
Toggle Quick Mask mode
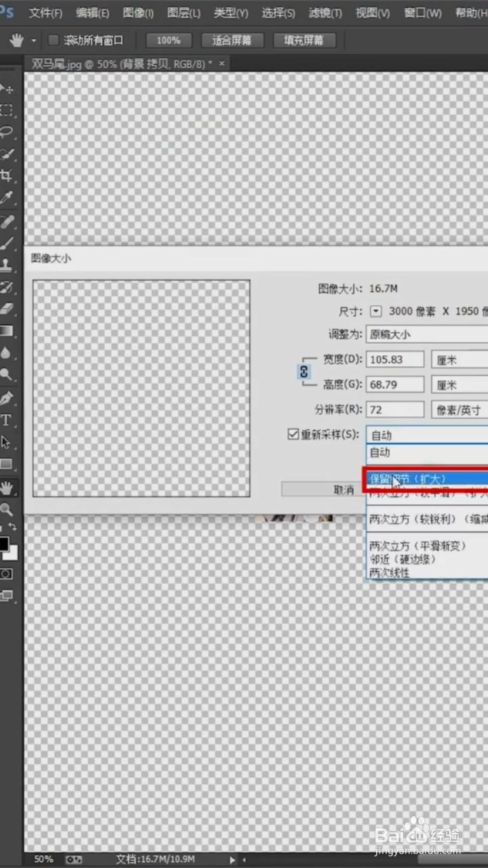point(6,574)
